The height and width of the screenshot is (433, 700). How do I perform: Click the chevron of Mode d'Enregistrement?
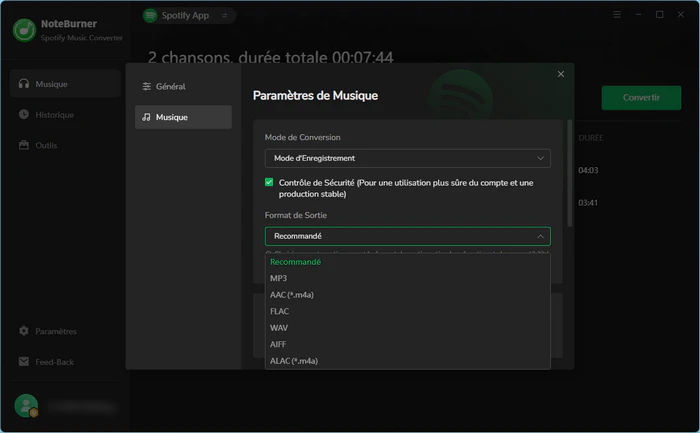[540, 158]
